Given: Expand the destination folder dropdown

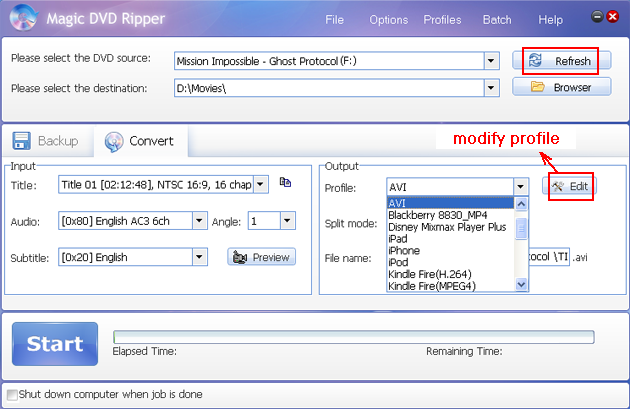Looking at the screenshot, I should point(491,88).
